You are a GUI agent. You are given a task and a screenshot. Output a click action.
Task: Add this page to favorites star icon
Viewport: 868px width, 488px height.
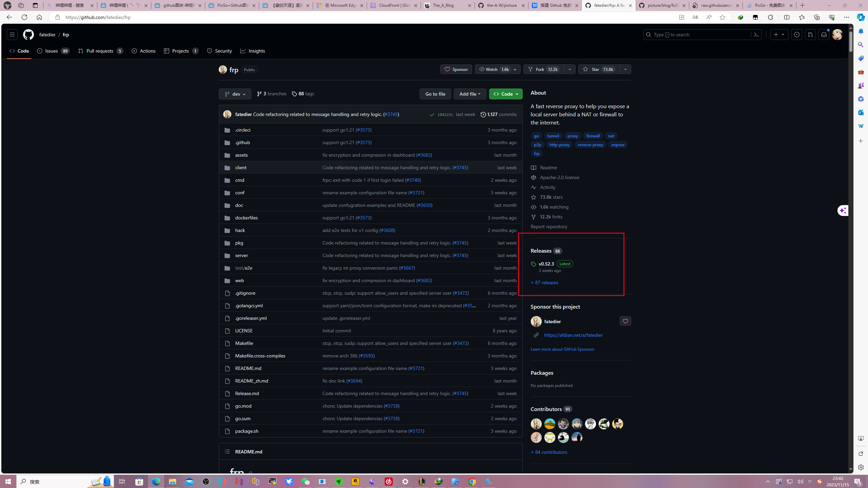[722, 17]
